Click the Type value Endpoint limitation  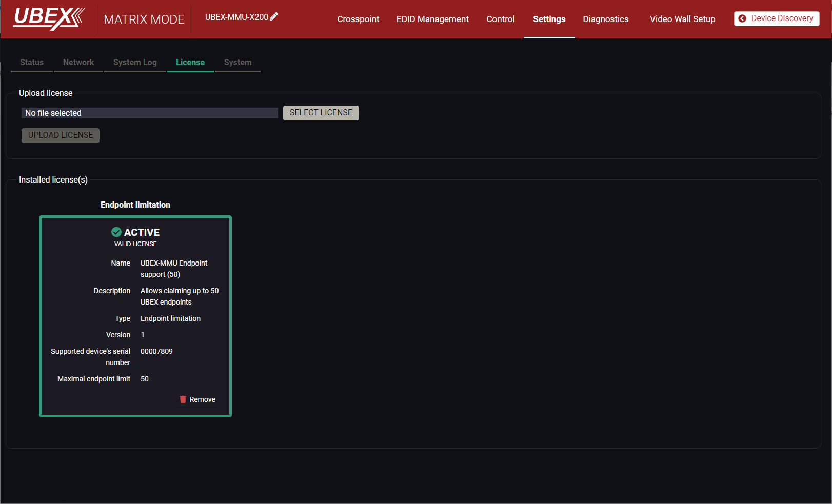tap(170, 318)
